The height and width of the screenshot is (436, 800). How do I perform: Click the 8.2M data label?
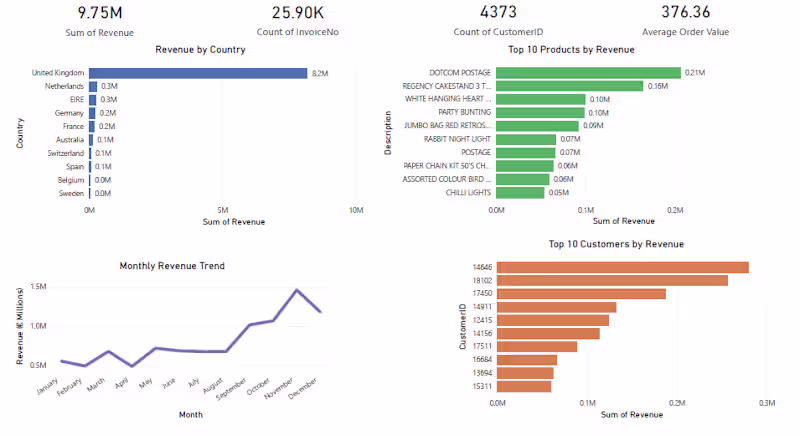coord(320,73)
